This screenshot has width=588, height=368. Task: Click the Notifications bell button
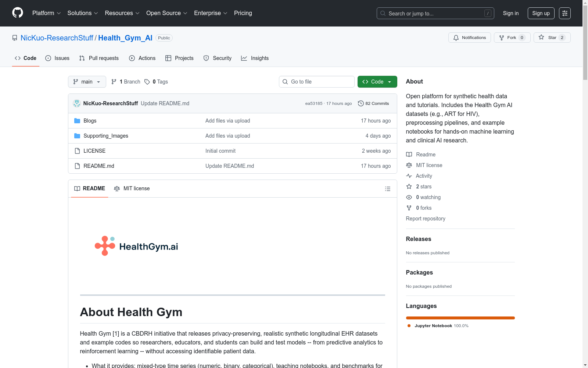point(470,38)
